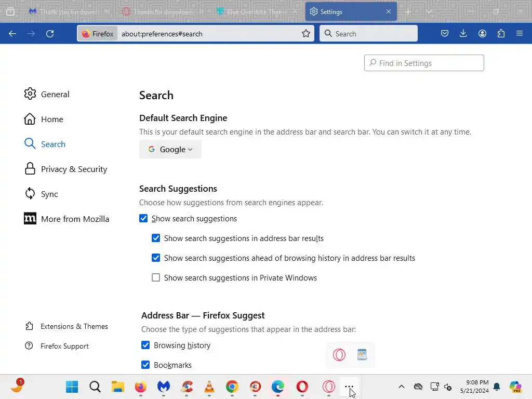Switch to the Blue Overdose Theme tab
This screenshot has width=532, height=399.
click(x=257, y=12)
